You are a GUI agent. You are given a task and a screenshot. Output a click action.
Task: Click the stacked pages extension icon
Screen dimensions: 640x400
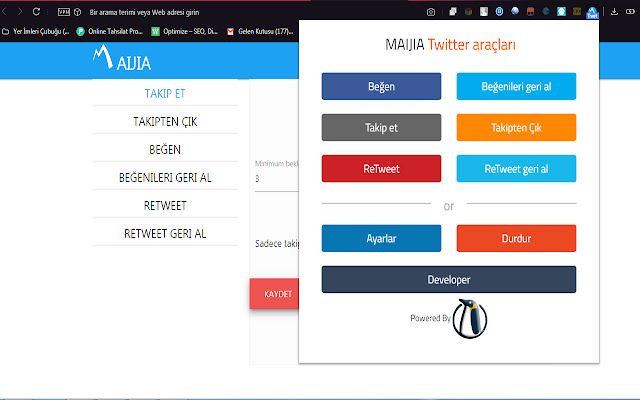[x=453, y=12]
